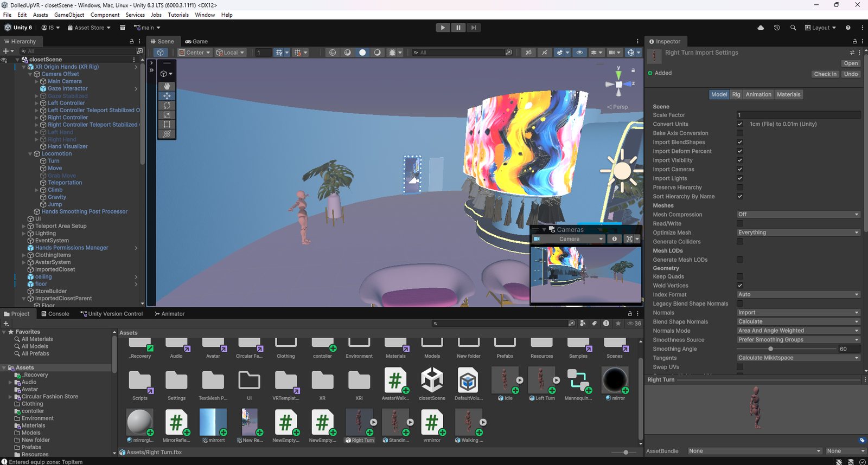Image resolution: width=868 pixels, height=465 pixels.
Task: Select the mirror material asset
Action: (x=615, y=384)
